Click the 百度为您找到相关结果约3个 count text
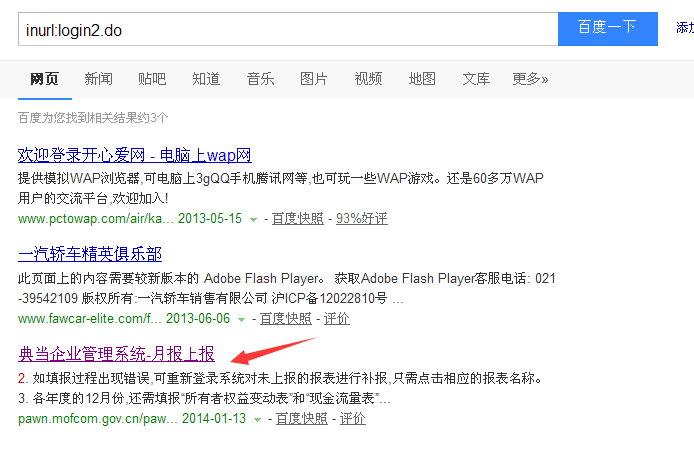The height and width of the screenshot is (452, 694). [x=93, y=118]
